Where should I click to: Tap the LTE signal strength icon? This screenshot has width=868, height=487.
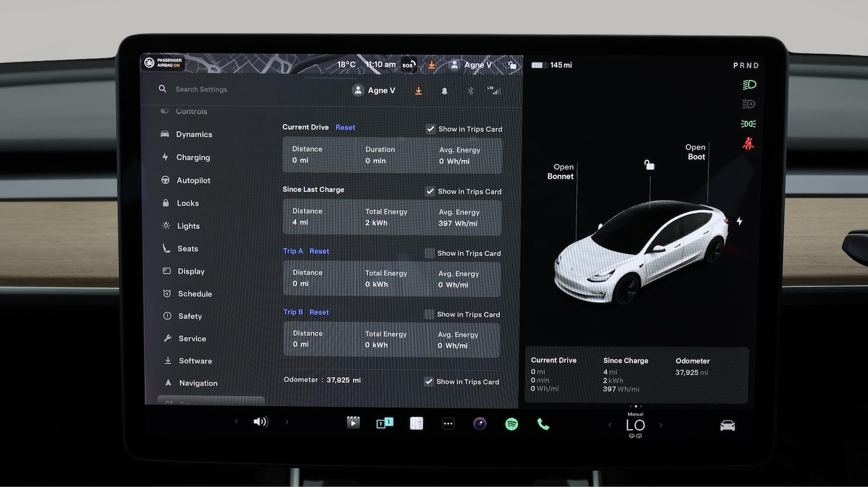tap(494, 90)
